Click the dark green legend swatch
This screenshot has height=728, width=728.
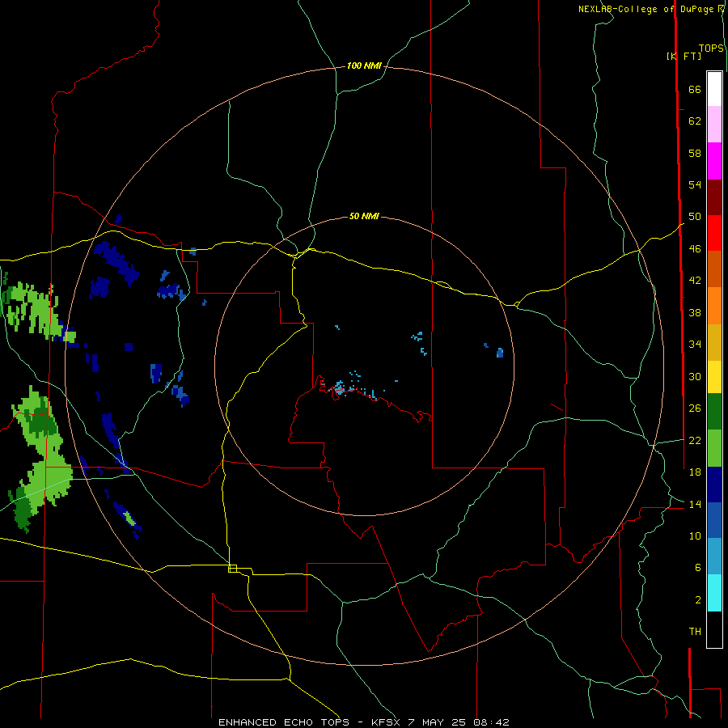coord(714,412)
